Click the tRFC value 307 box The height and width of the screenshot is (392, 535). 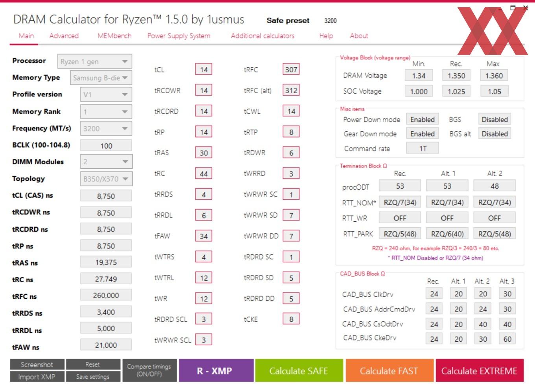pyautogui.click(x=291, y=70)
